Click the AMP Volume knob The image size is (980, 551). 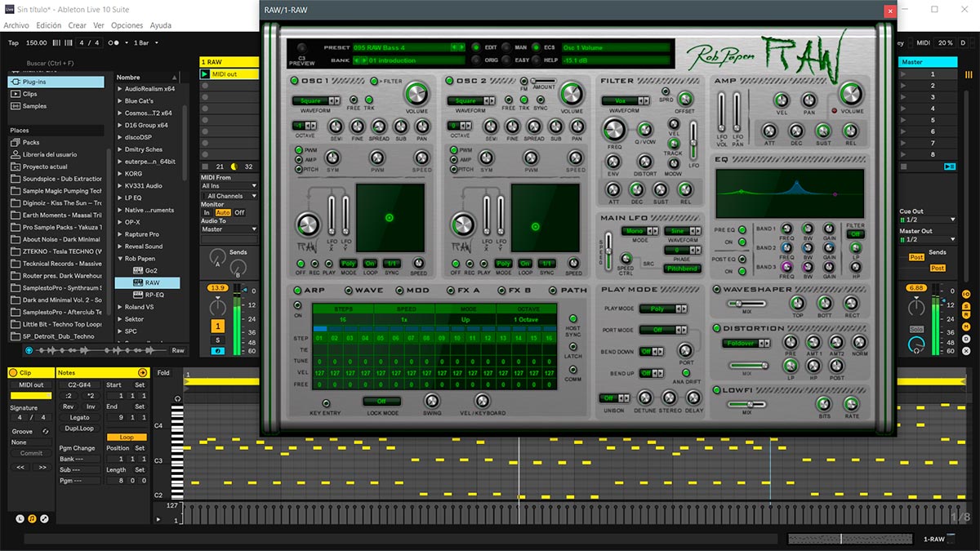[x=852, y=95]
